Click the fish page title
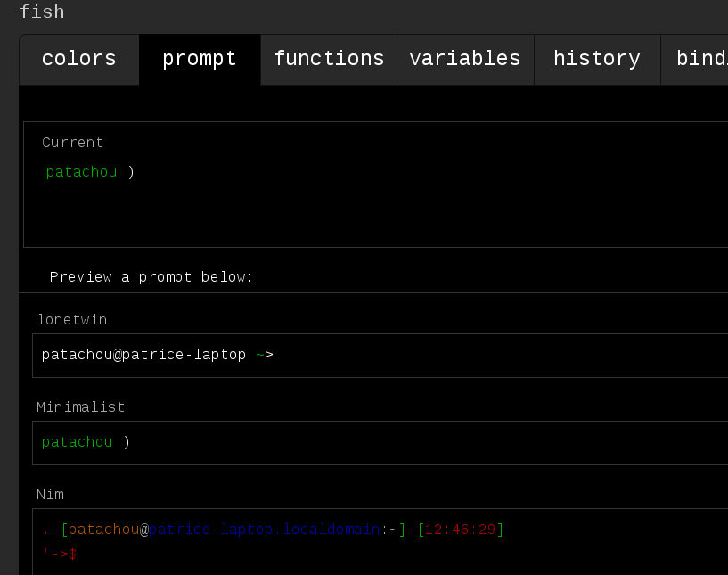 [x=42, y=12]
